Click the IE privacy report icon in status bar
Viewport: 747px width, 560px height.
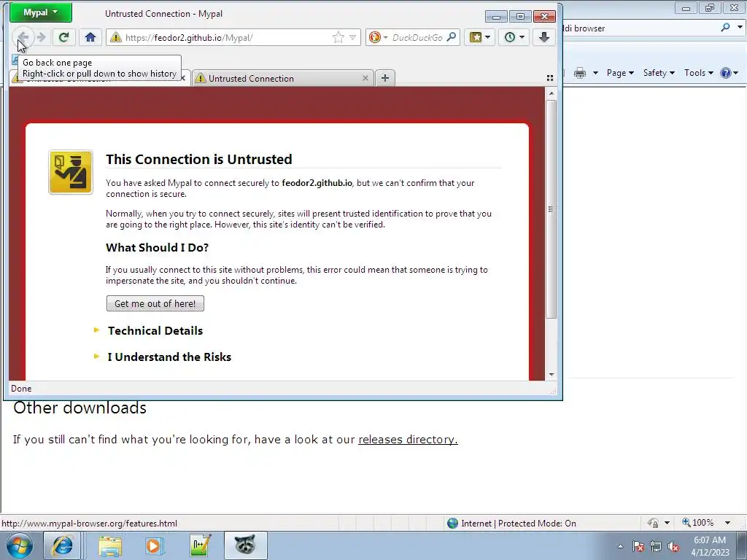[x=653, y=523]
